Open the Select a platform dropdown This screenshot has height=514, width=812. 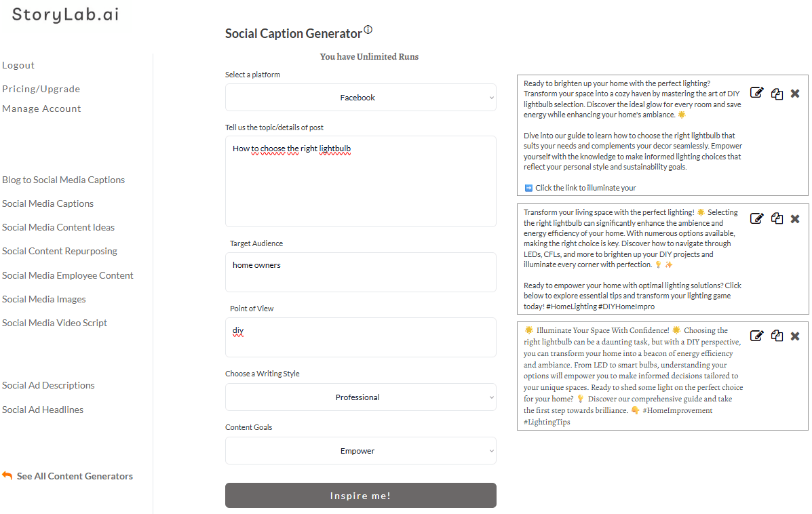point(360,97)
